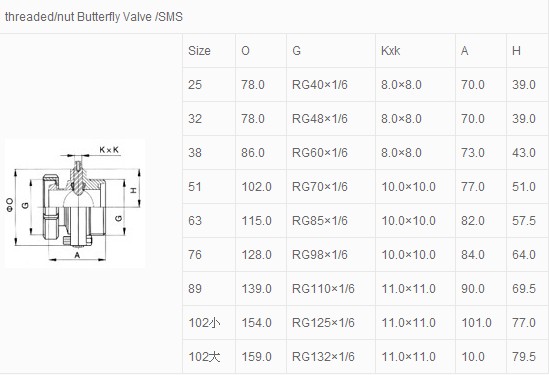549x375 pixels.
Task: Click the H column header
Action: pyautogui.click(x=527, y=51)
